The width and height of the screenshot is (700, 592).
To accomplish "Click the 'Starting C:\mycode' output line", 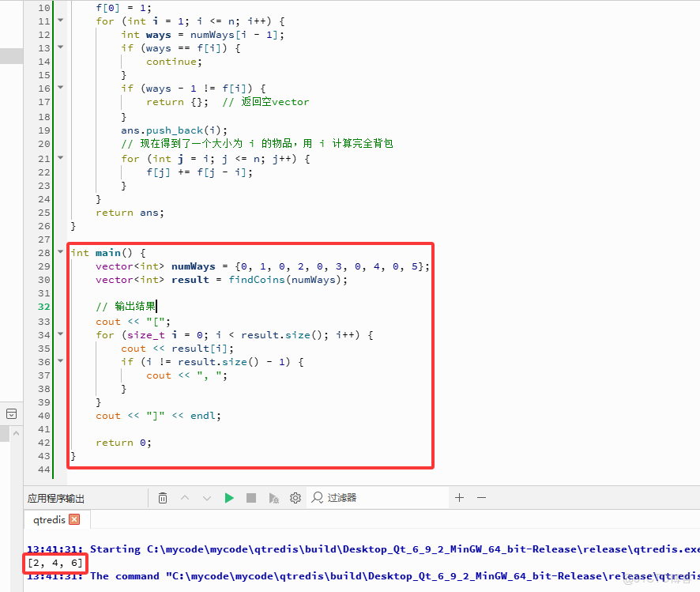I will [x=363, y=549].
